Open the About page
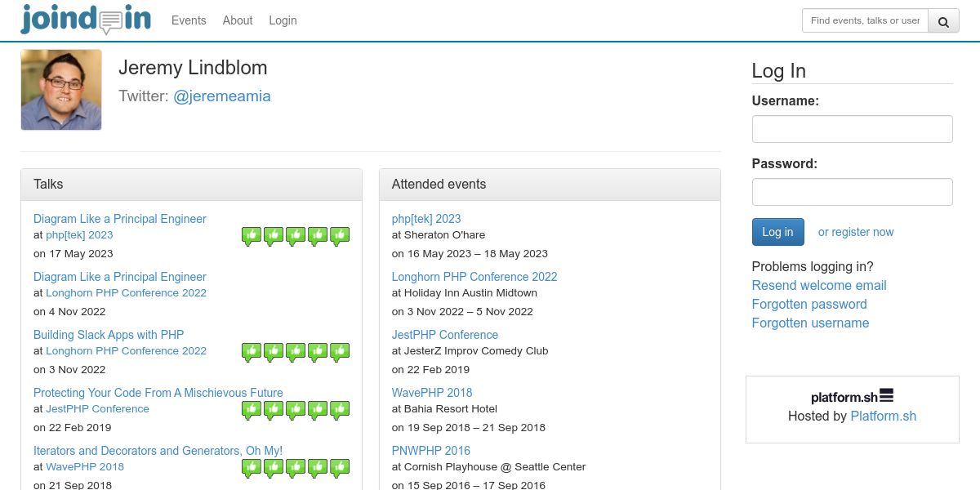Viewport: 980px width, 490px height. pos(238,20)
